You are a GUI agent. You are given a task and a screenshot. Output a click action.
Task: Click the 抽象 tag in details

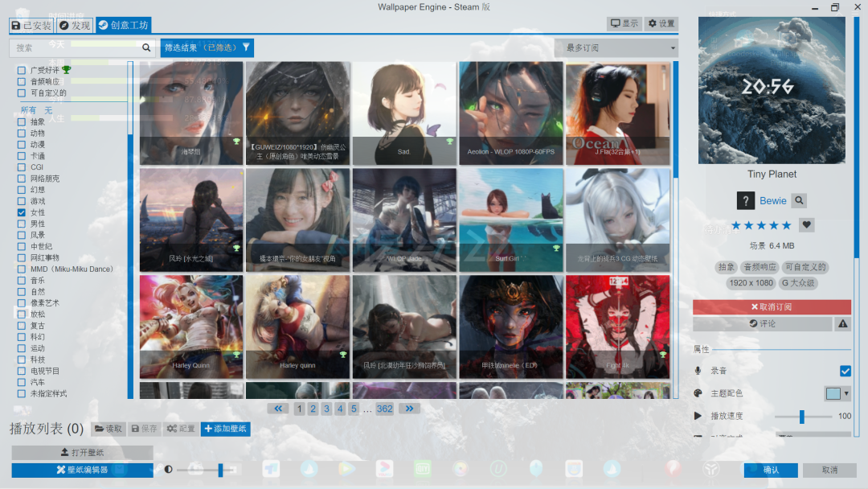[726, 267]
